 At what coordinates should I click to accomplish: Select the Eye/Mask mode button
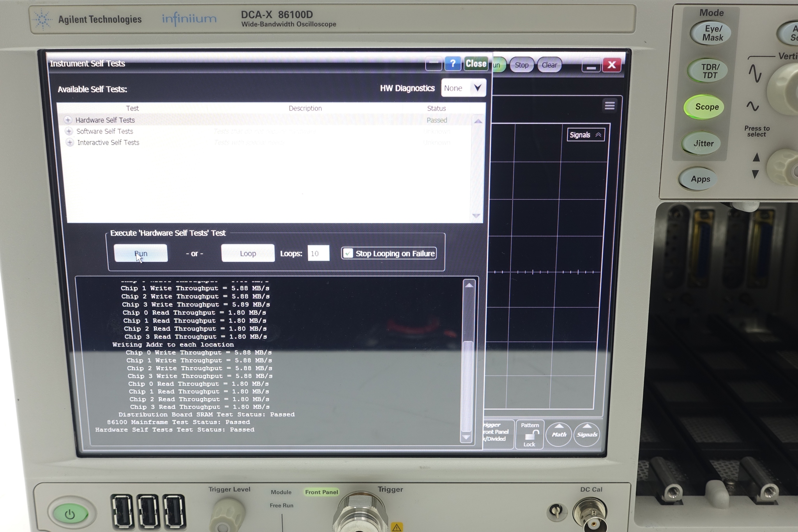(x=711, y=33)
